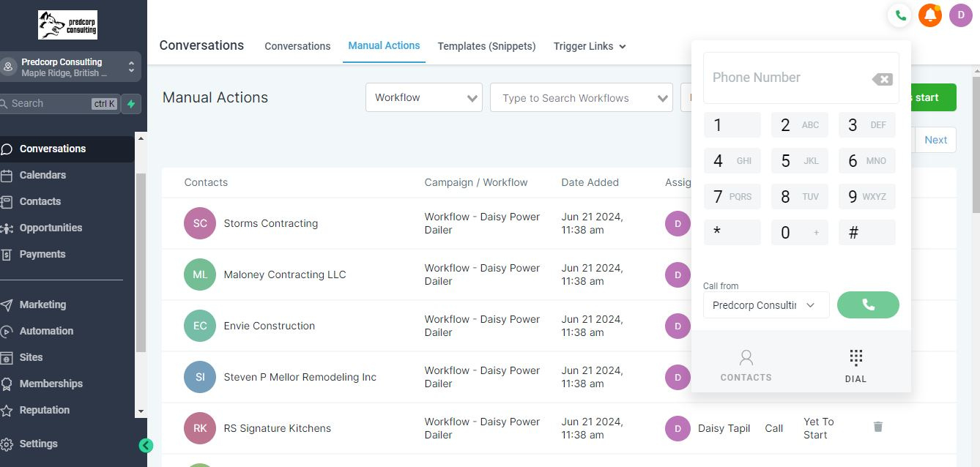Switch account via Predcorp Consulting selector

coord(70,67)
